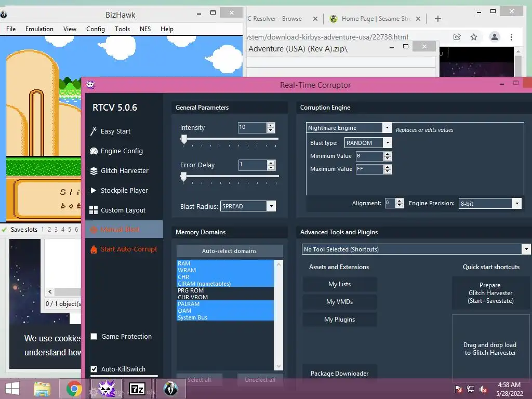Open My Lists button
This screenshot has height=399, width=532.
(x=339, y=284)
